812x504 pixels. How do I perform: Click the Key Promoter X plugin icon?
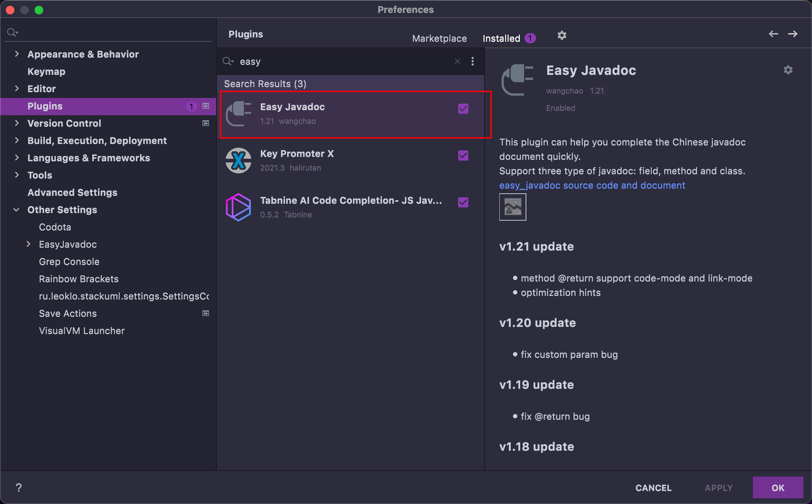pos(238,161)
